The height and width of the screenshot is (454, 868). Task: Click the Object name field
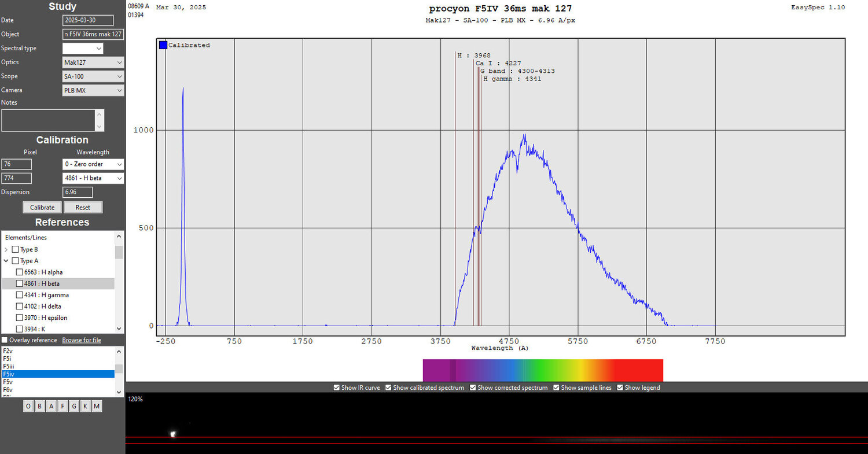tap(93, 34)
